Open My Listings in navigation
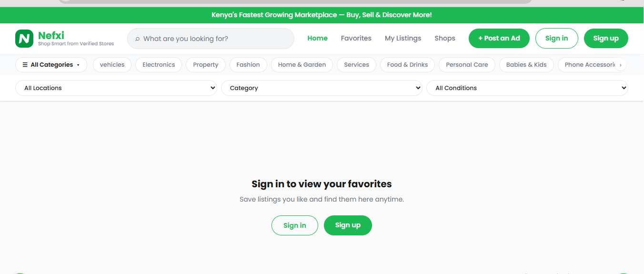Image resolution: width=644 pixels, height=274 pixels. coord(403,38)
